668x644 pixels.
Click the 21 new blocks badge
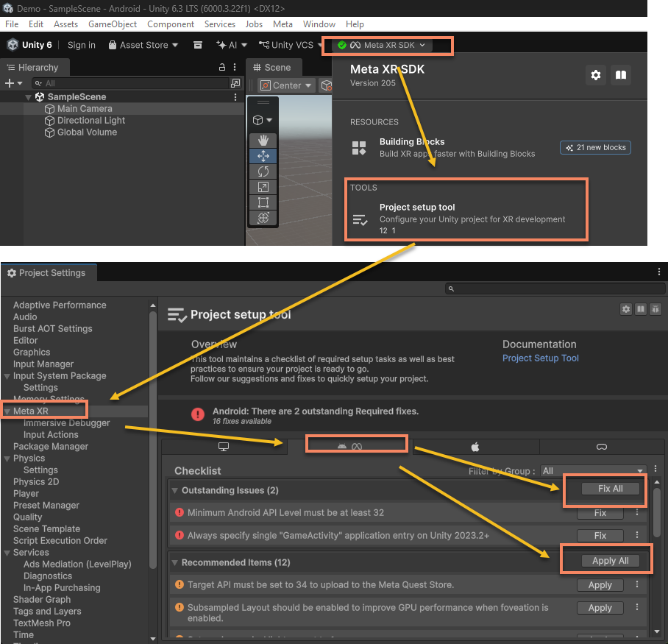595,147
